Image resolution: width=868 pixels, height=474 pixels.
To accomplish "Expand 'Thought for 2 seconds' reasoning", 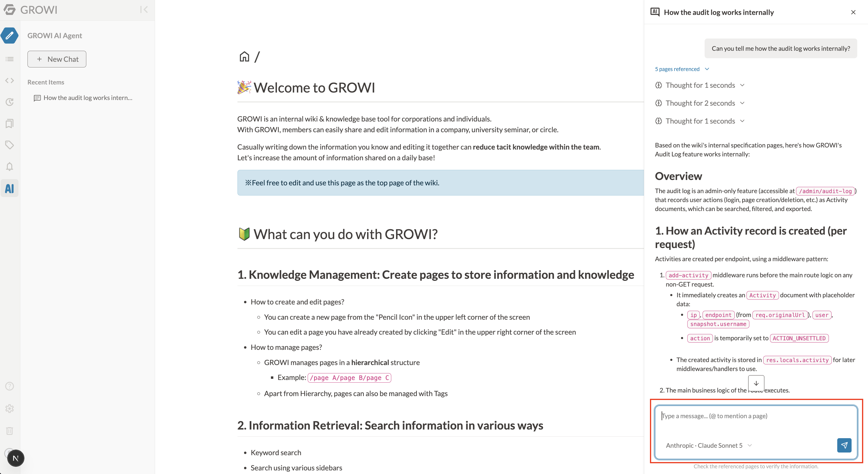I will (x=700, y=103).
